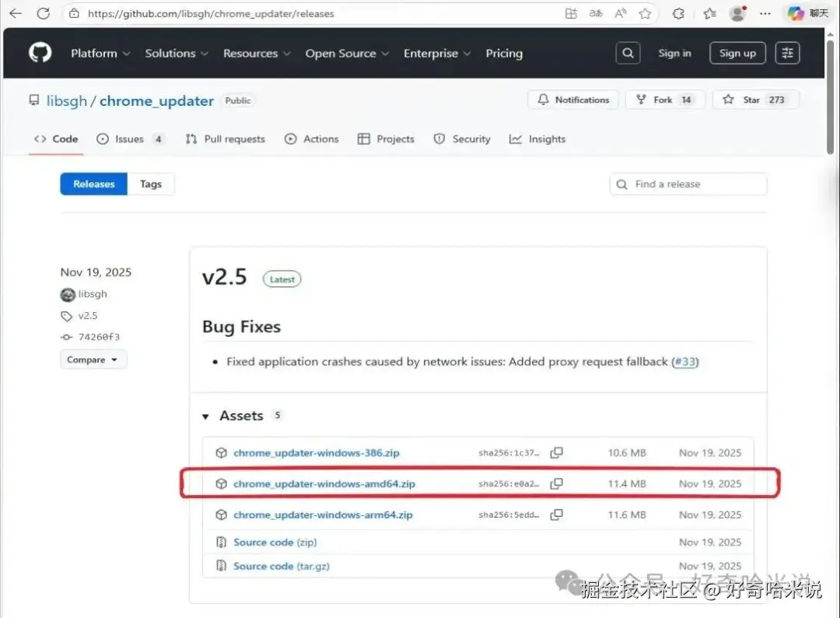This screenshot has width=840, height=618.
Task: Add page to favorites with star icon
Action: (x=645, y=13)
